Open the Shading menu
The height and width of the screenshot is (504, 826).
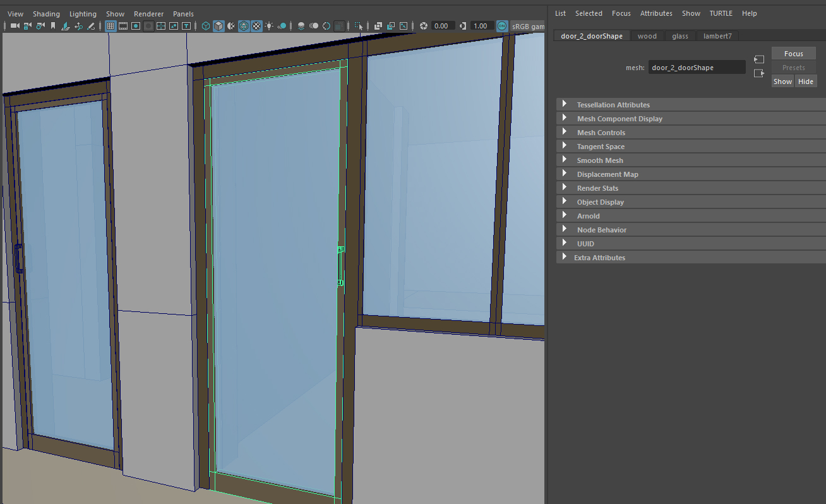pyautogui.click(x=46, y=13)
